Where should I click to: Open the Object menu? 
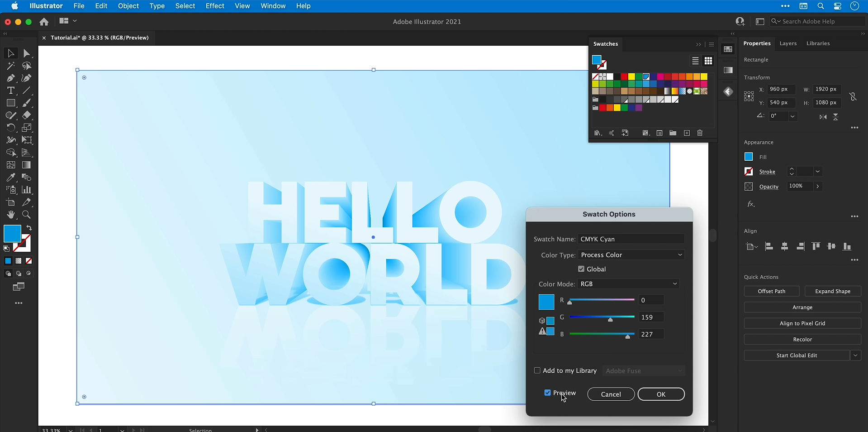coord(128,6)
